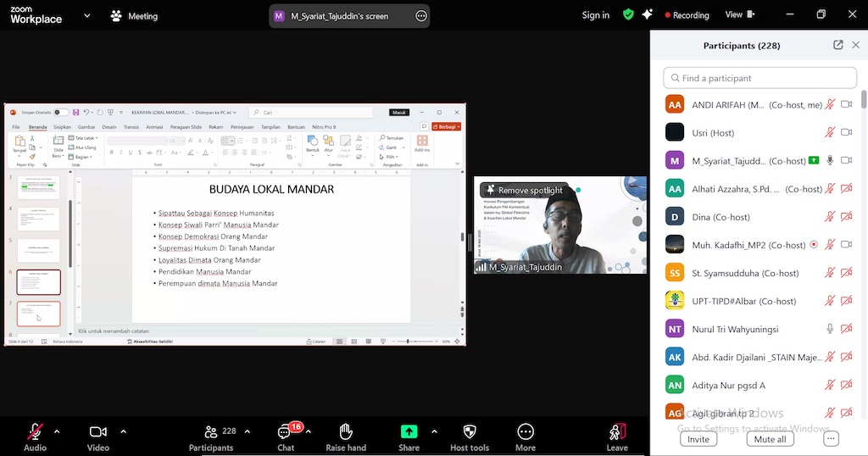Click the Mute all button
Screen dimensions: 868x456
(770, 439)
